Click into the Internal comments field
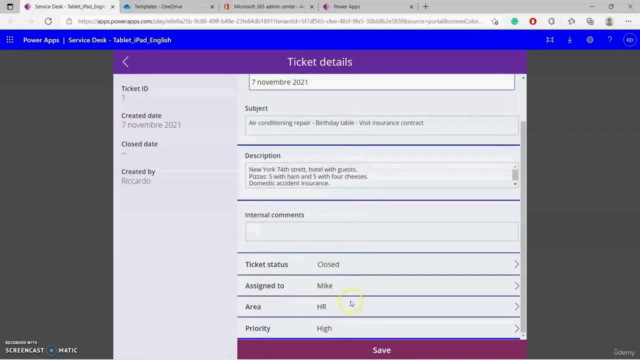 (382, 231)
